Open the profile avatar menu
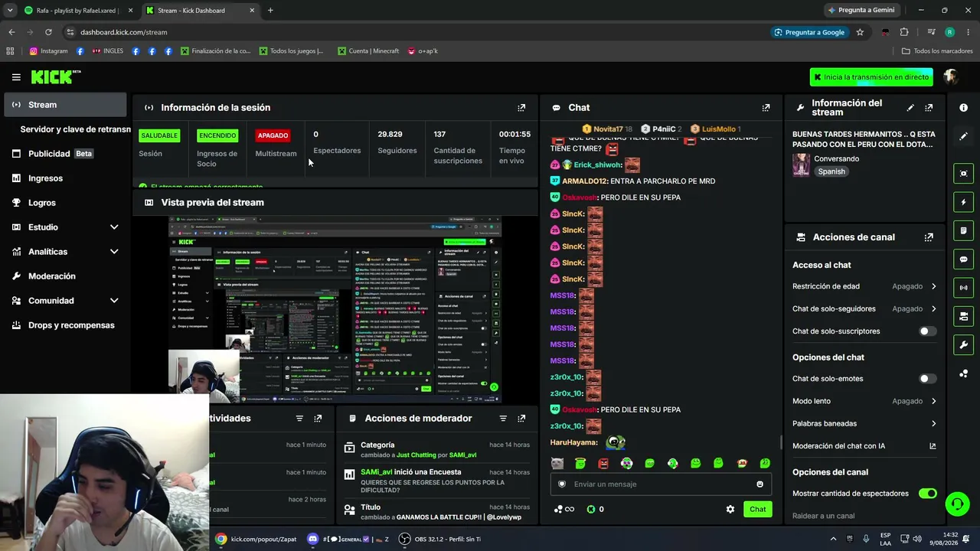 click(x=951, y=77)
